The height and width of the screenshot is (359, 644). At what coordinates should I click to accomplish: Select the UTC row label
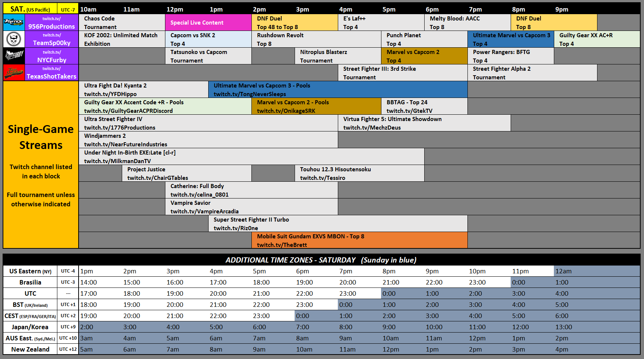click(30, 293)
